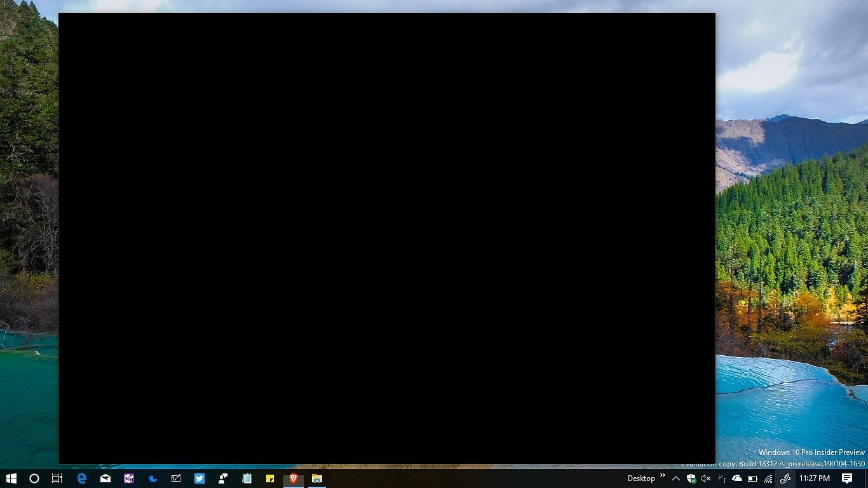Open the Windows Ink Workspace icon
Screen dimensions: 868x488
(x=785, y=478)
